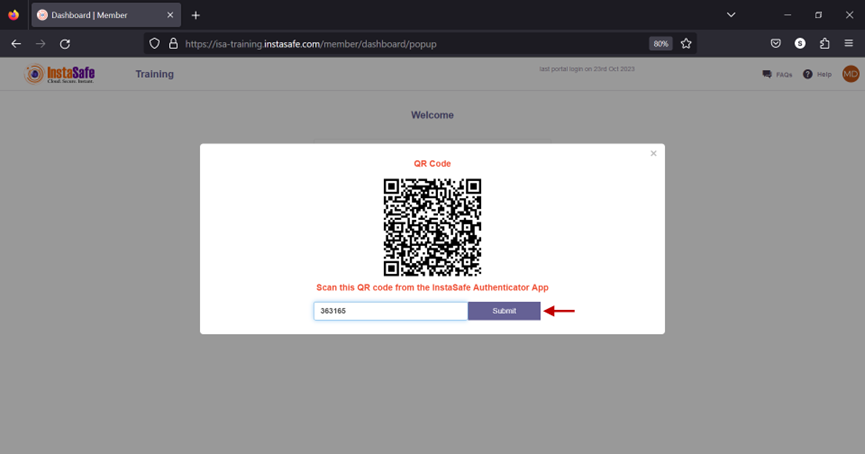Viewport: 865px width, 454px height.
Task: Click the Firefox logo icon in title bar
Action: pyautogui.click(x=14, y=15)
